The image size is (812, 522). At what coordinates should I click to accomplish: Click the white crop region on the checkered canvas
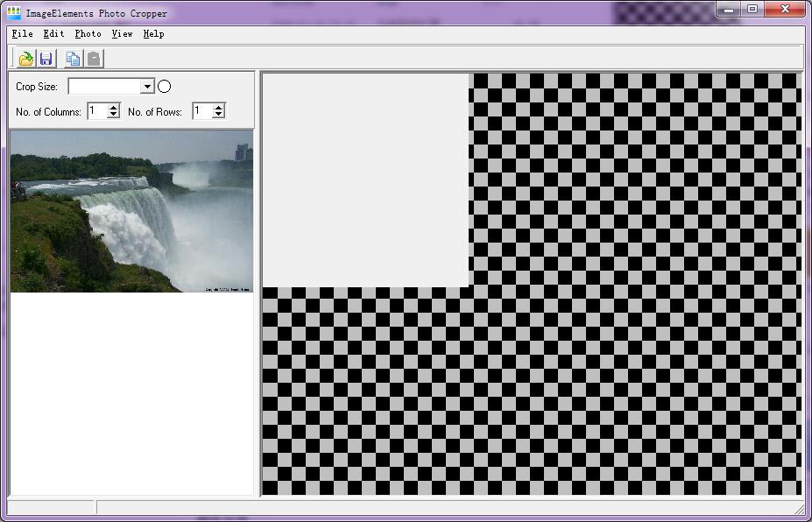coord(366,180)
